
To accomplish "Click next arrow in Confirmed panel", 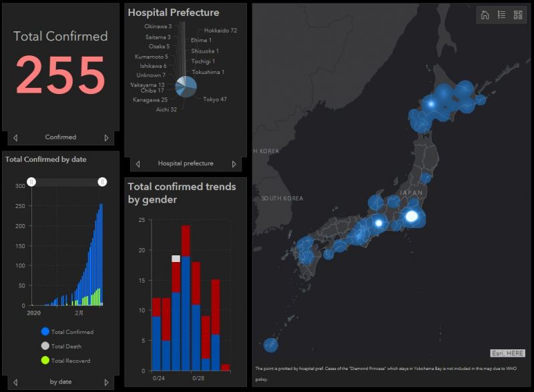I will (106, 138).
